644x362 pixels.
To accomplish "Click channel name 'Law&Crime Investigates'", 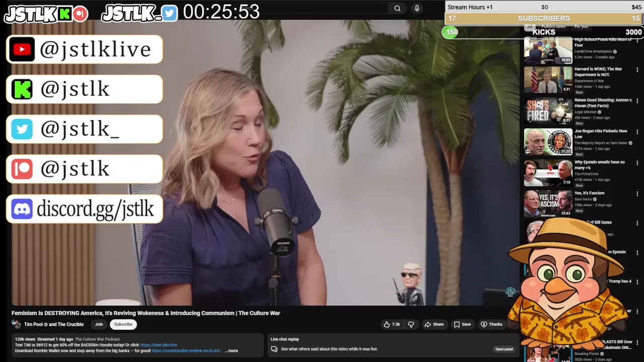I will (x=593, y=51).
